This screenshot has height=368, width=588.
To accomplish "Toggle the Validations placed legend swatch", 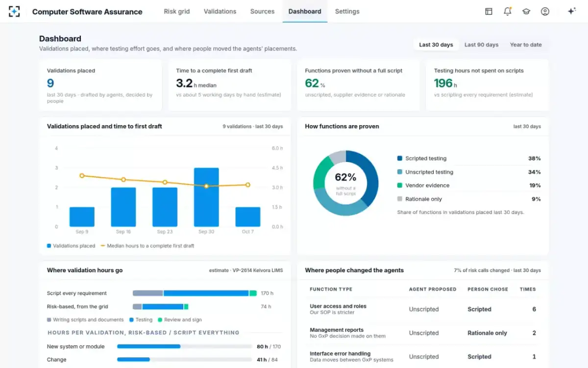I will click(49, 246).
